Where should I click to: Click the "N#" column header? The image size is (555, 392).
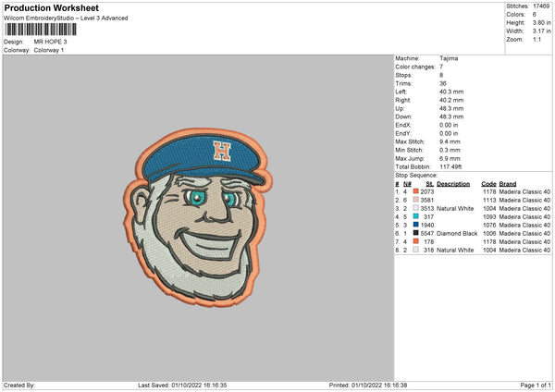[x=407, y=184]
